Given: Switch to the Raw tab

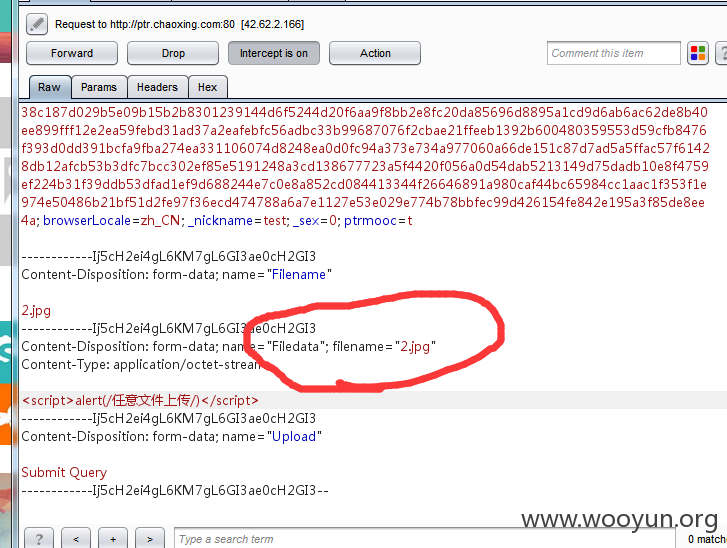Looking at the screenshot, I should pos(50,87).
